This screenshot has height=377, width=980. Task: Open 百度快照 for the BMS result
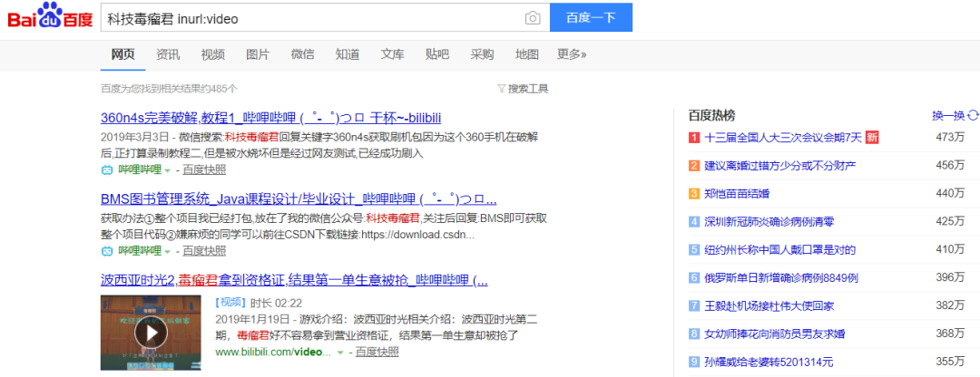click(204, 251)
